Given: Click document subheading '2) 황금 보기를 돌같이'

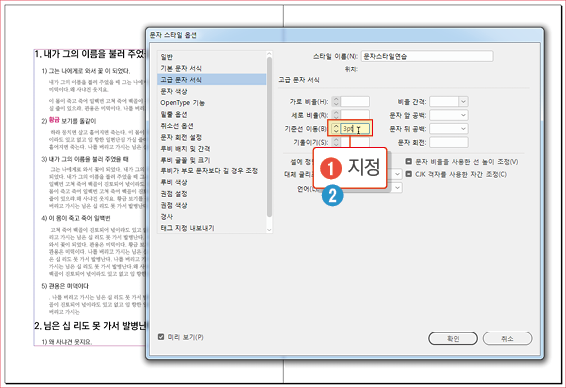Looking at the screenshot, I should coord(69,121).
